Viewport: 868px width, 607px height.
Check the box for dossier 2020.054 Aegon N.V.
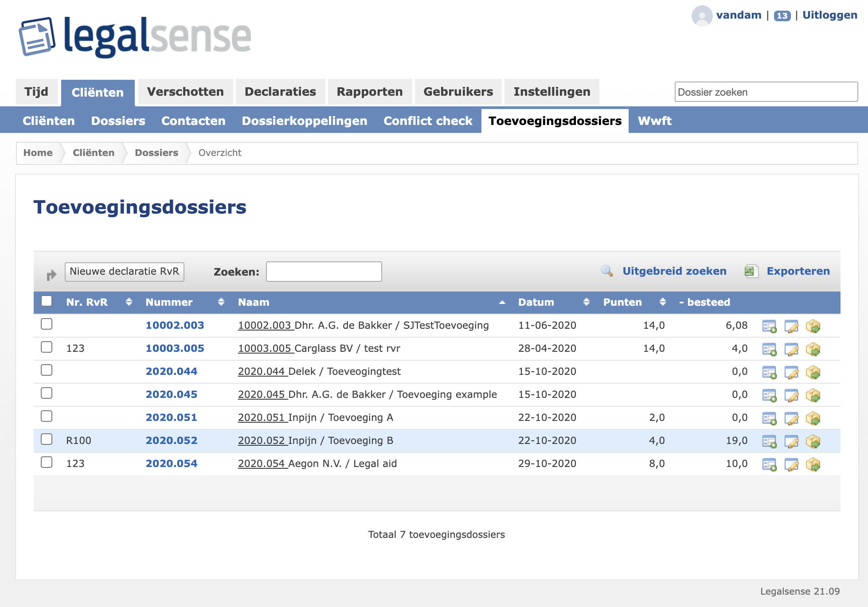pos(47,462)
